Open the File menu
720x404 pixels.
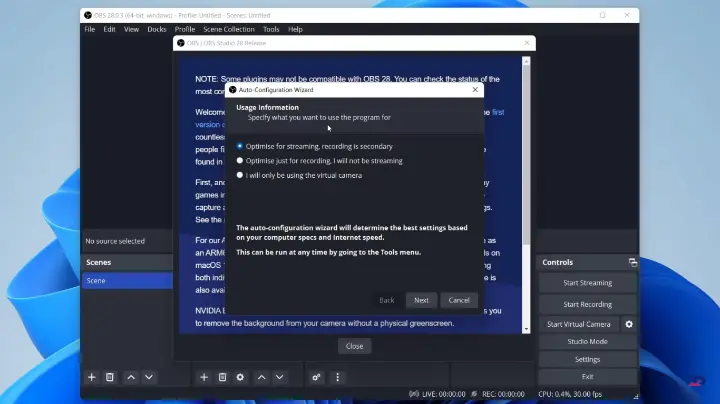pyautogui.click(x=90, y=29)
